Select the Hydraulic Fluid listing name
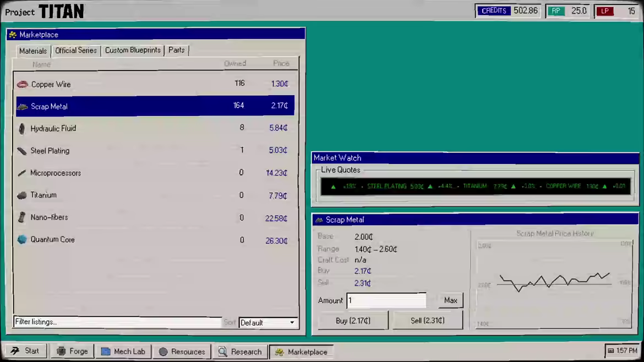644x362 pixels. pos(53,129)
